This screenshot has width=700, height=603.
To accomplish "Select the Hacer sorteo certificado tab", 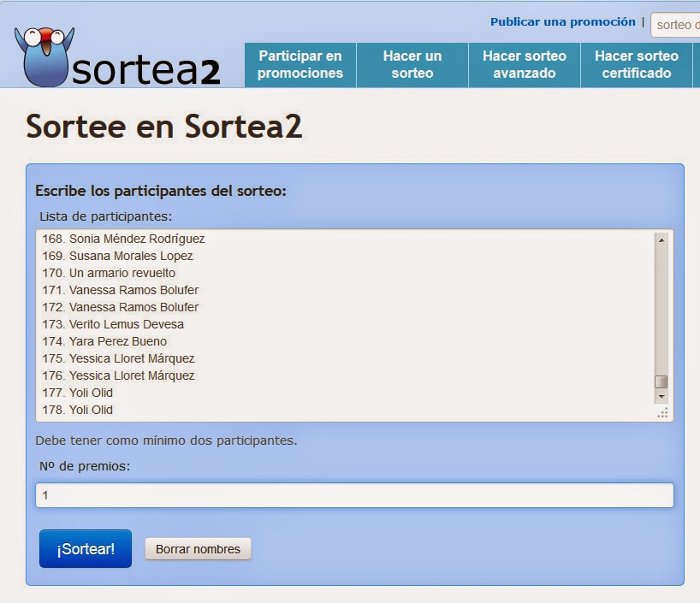I will tap(637, 65).
